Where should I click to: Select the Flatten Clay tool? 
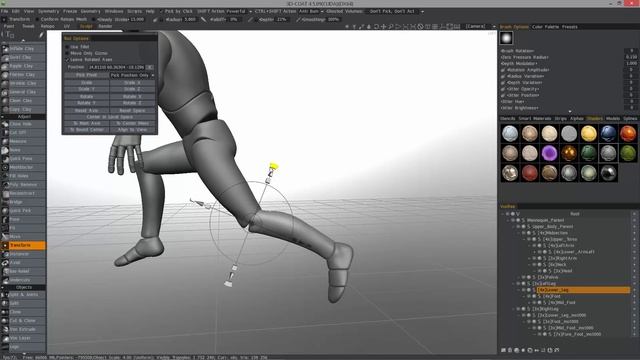click(23, 75)
